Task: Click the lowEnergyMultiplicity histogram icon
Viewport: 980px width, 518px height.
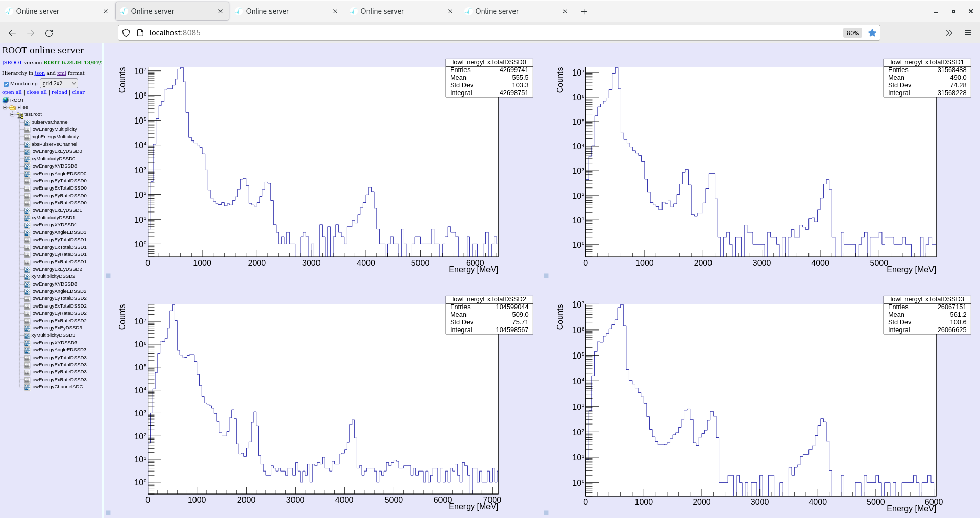Action: [x=27, y=130]
